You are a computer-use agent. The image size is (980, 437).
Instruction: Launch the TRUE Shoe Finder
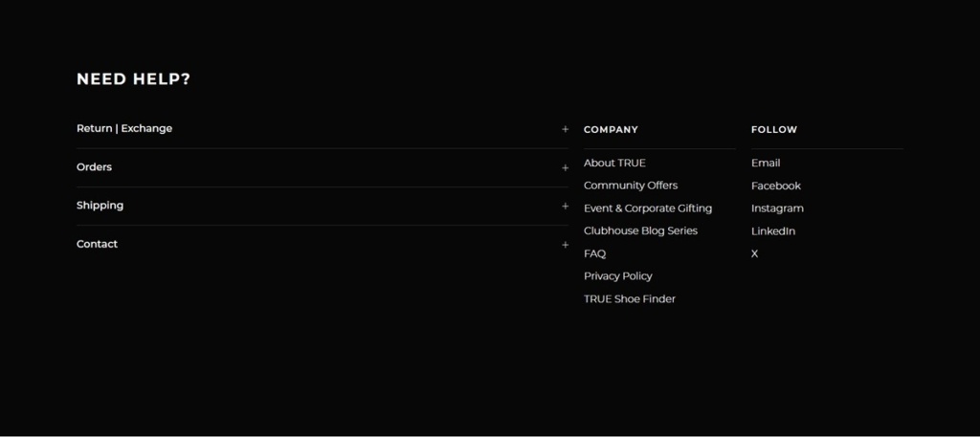pos(630,299)
